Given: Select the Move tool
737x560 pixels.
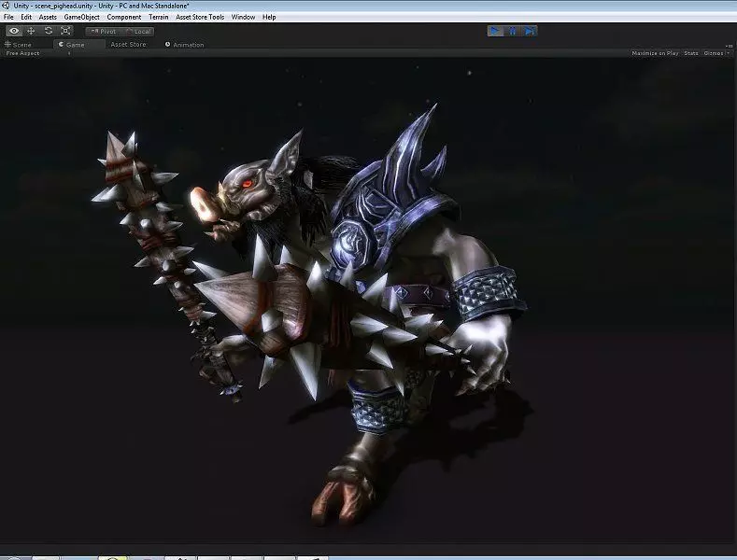Looking at the screenshot, I should point(31,31).
